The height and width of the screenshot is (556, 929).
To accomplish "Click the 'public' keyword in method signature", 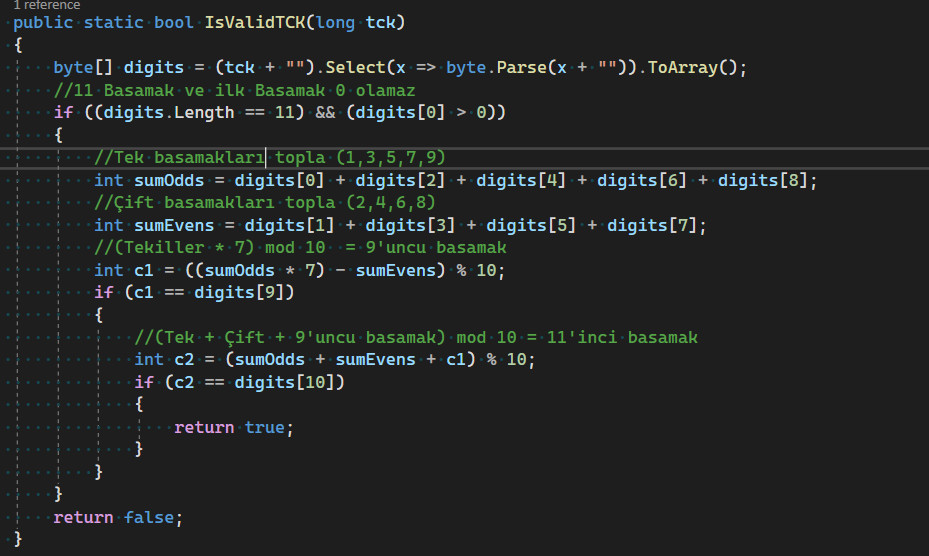I will click(43, 23).
